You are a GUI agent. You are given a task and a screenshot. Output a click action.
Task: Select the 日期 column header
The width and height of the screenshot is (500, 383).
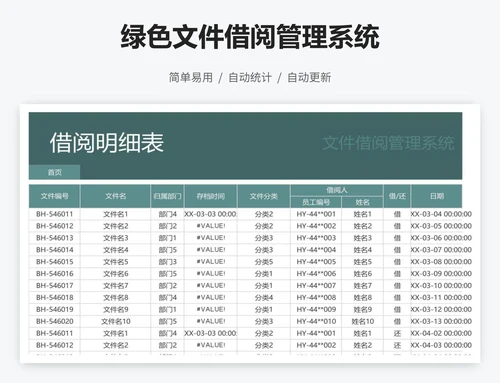(x=437, y=196)
